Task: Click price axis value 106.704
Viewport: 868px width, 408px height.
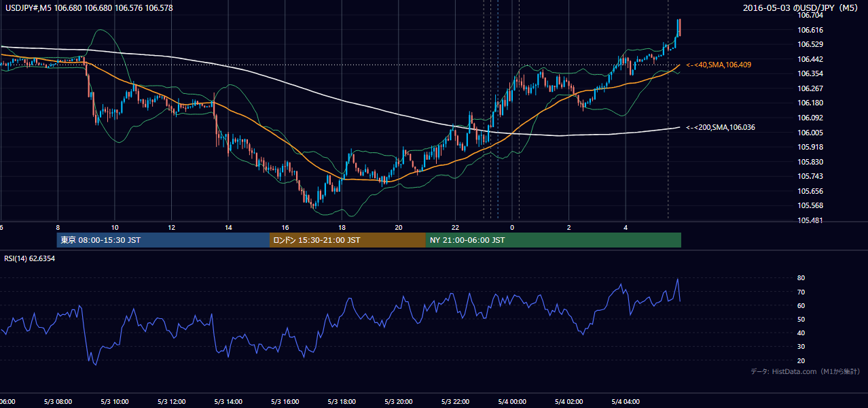Action: 811,15
